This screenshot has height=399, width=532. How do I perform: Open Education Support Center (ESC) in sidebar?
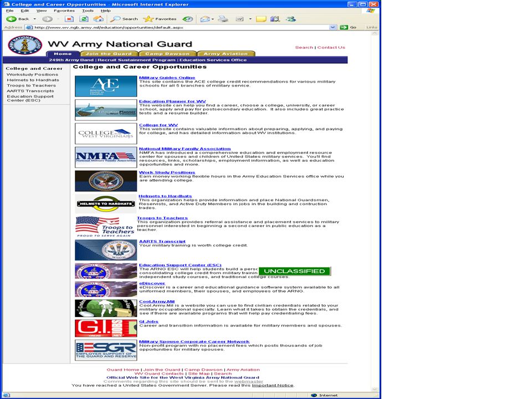click(x=30, y=99)
